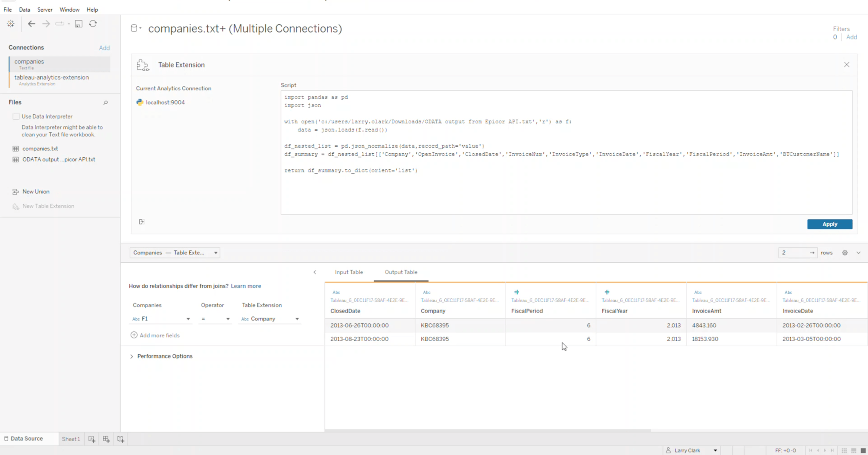Open a New Worksheet using the bottom icon
This screenshot has width=868, height=455.
(x=91, y=439)
